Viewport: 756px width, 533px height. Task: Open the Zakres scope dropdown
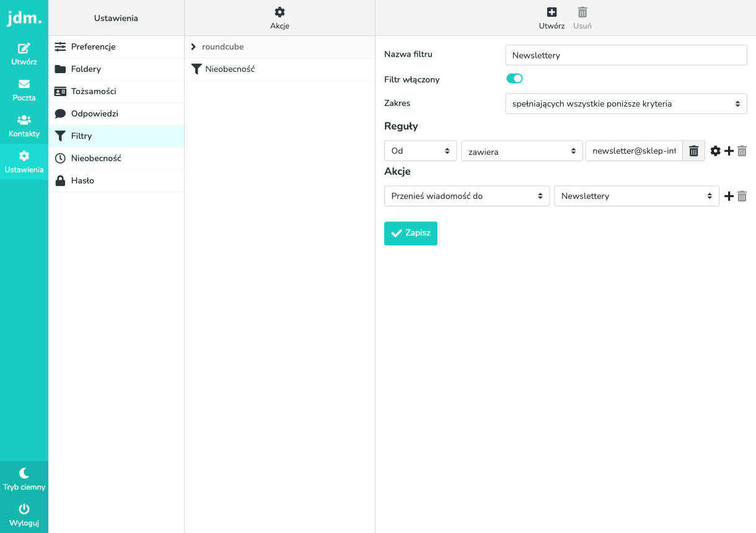626,104
